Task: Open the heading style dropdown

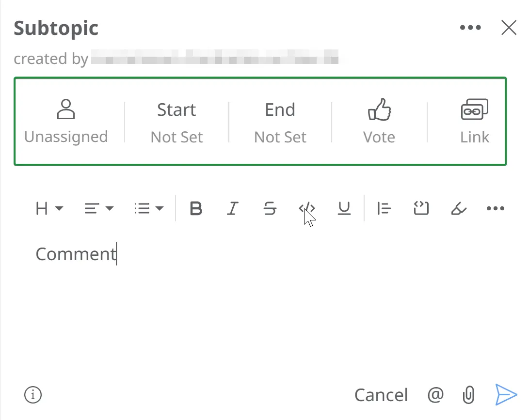Action: coord(49,209)
